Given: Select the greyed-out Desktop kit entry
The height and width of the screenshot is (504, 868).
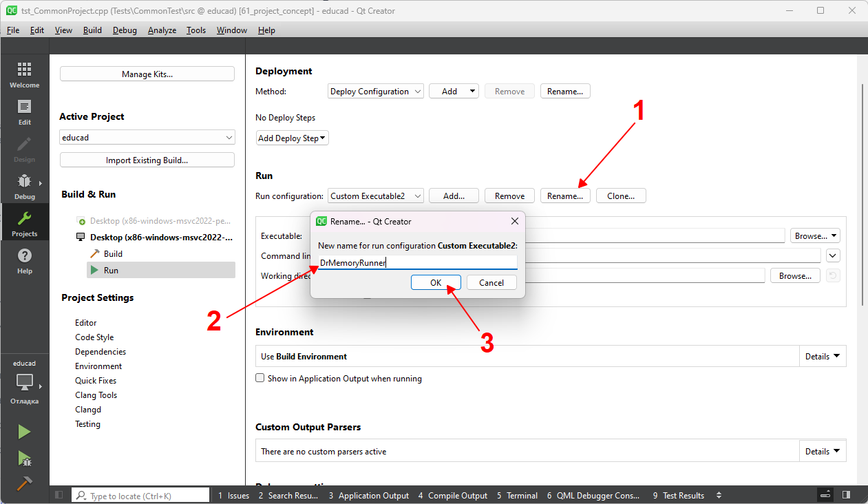Looking at the screenshot, I should point(160,221).
